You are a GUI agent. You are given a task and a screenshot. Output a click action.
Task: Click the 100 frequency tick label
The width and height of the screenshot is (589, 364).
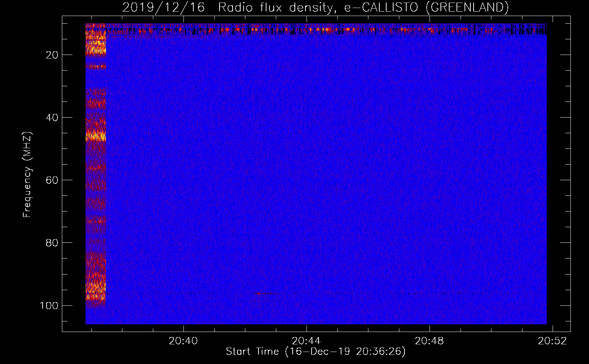pos(49,305)
